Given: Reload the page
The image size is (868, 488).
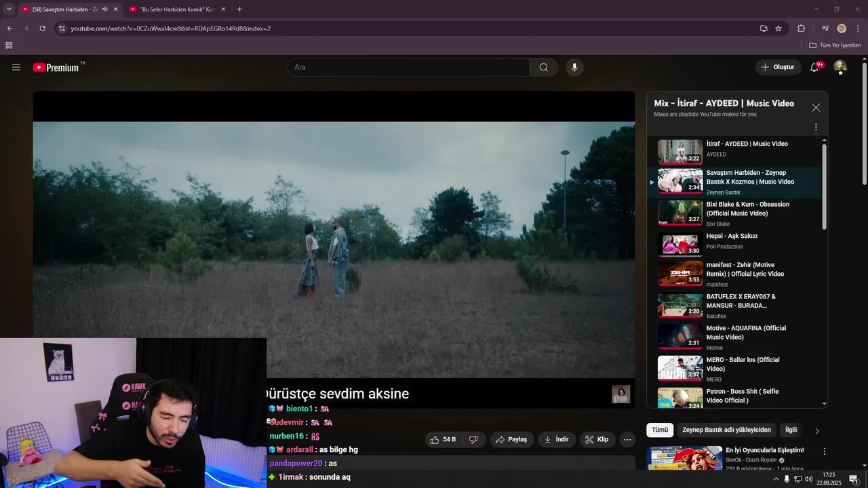Looking at the screenshot, I should [42, 28].
